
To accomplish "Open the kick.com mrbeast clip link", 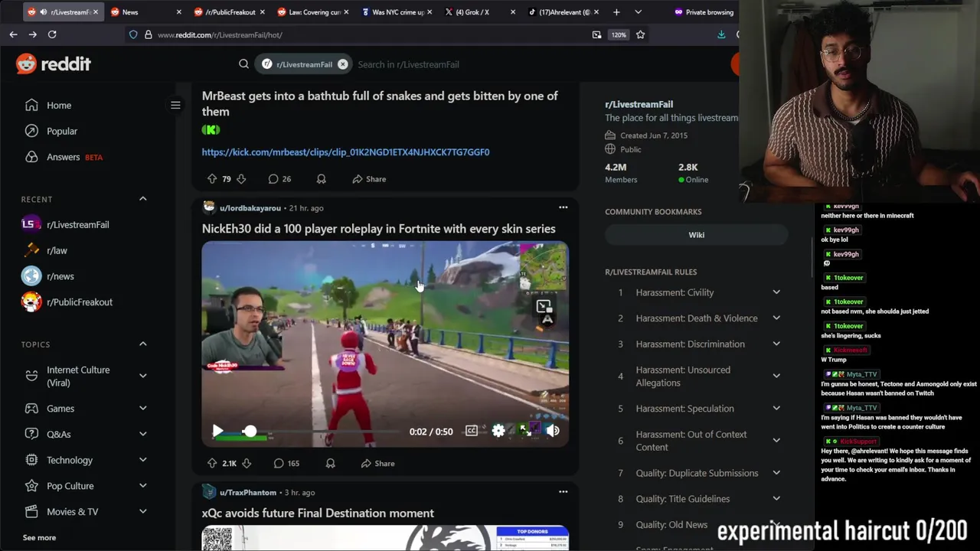I will point(345,152).
